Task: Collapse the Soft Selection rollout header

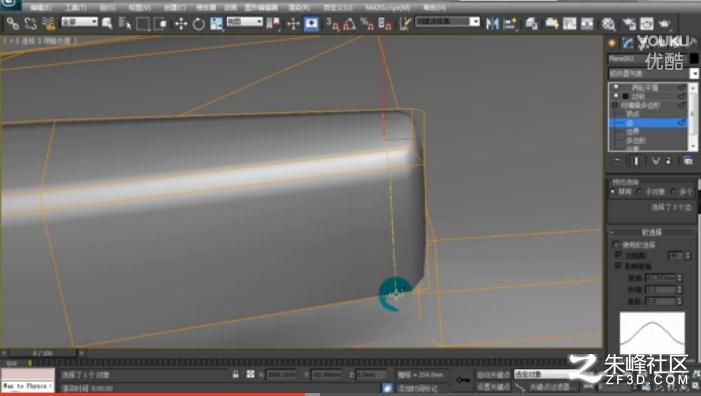Action: coord(651,232)
